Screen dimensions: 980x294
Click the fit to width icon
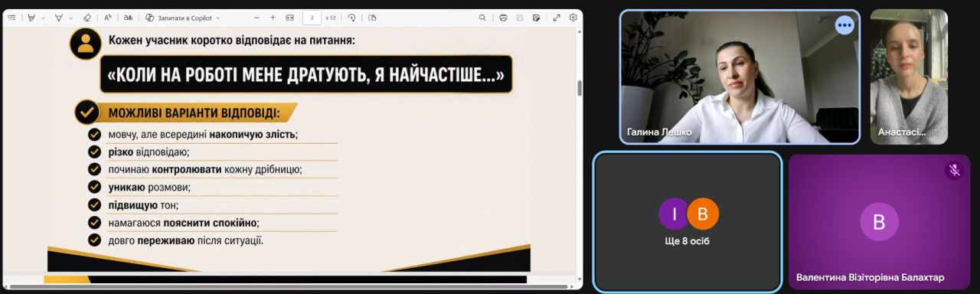pyautogui.click(x=289, y=17)
